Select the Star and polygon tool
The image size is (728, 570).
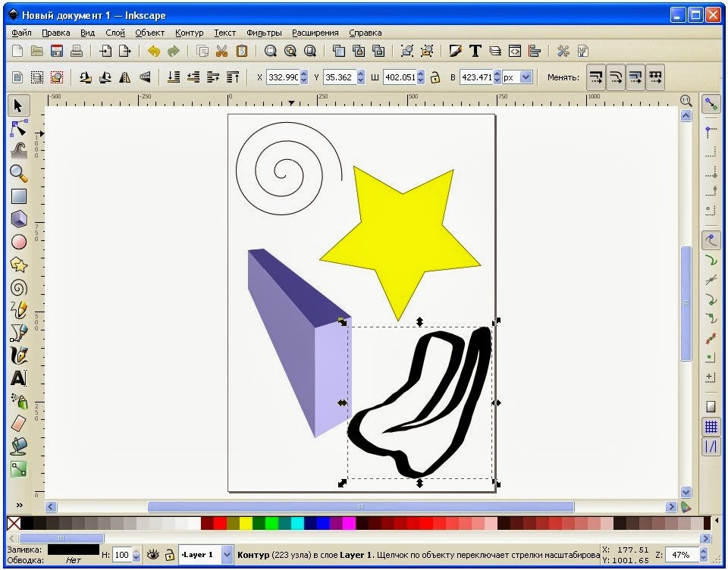(x=19, y=265)
